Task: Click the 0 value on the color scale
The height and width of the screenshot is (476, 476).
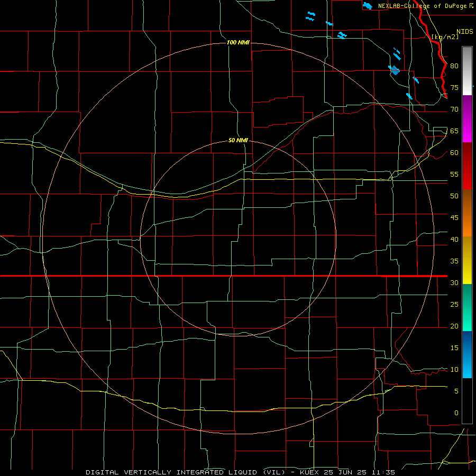Action: click(x=456, y=413)
